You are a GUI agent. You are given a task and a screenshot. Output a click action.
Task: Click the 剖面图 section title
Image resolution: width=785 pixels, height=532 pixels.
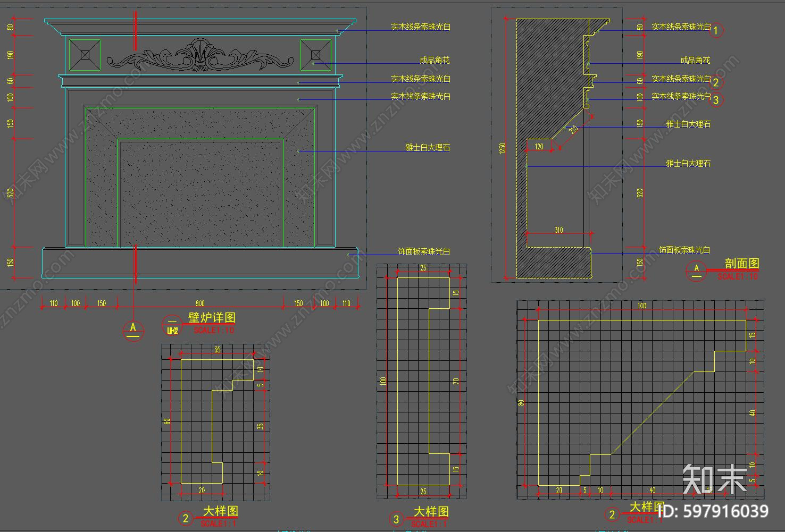click(742, 263)
